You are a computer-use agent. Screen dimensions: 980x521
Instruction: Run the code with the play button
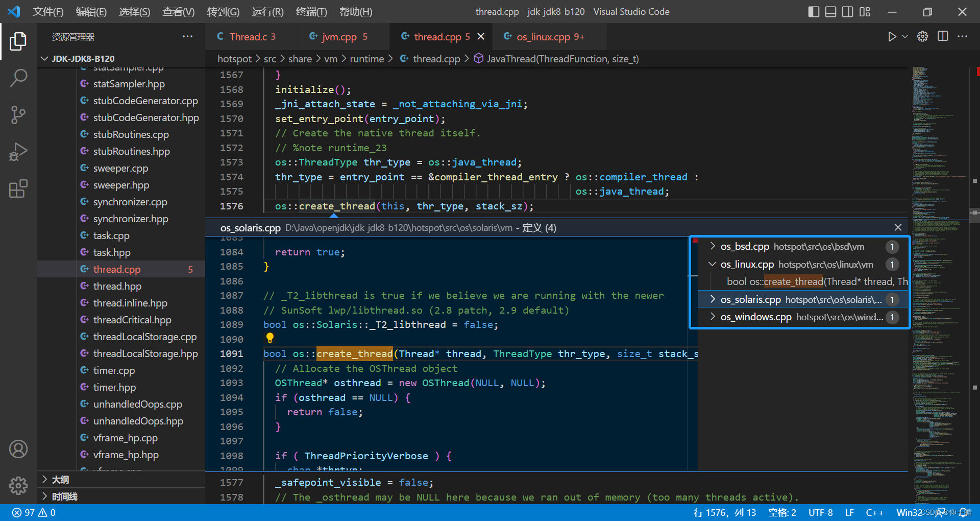[x=892, y=37]
